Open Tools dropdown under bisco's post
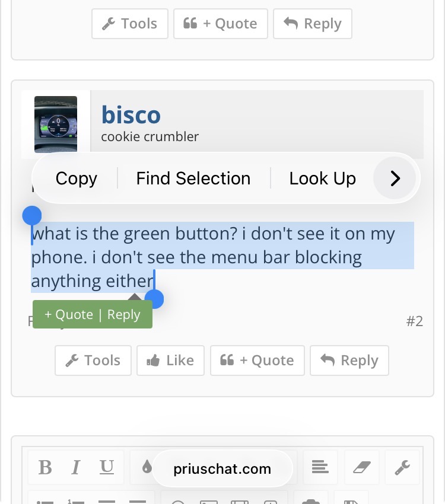445x504 pixels. coord(93,361)
